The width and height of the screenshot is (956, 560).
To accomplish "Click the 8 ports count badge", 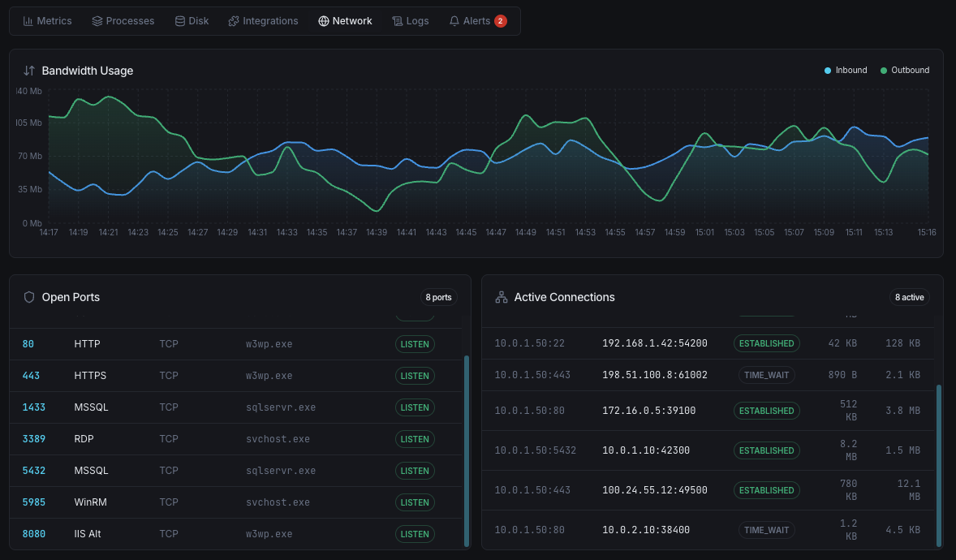I will 438,298.
